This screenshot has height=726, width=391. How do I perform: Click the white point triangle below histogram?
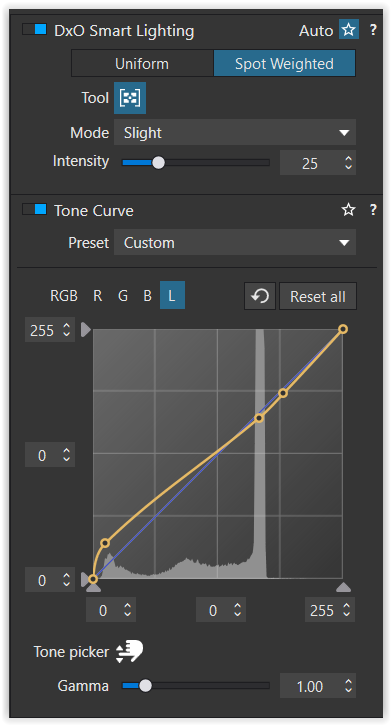coord(343,588)
